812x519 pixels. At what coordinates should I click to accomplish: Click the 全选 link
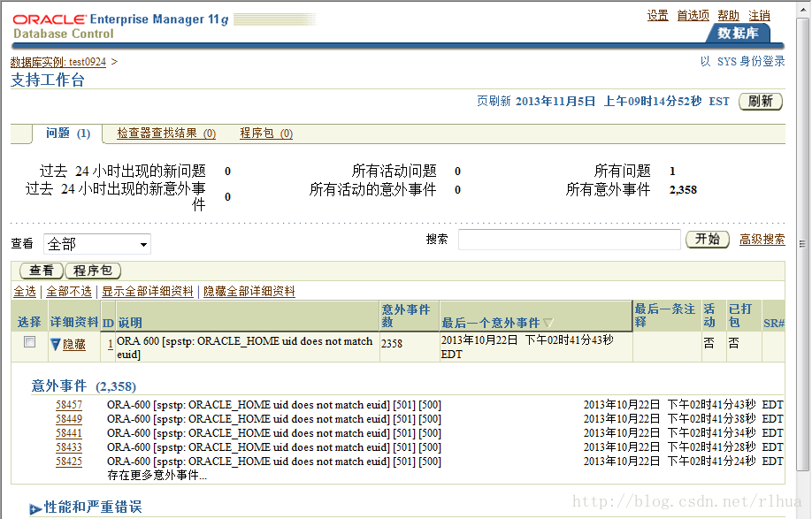click(x=25, y=292)
